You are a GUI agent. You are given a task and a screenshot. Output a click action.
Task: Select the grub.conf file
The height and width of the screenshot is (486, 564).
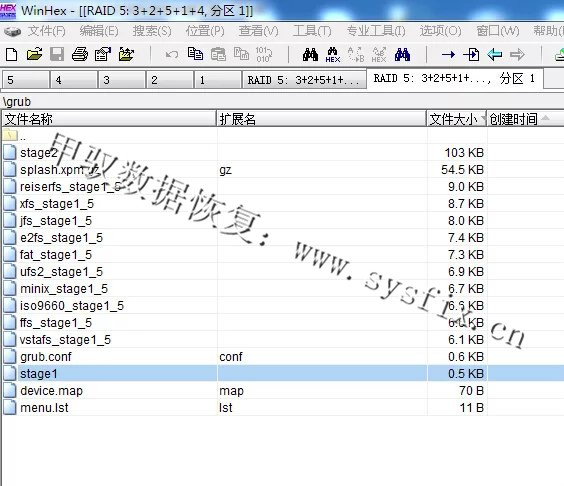click(x=46, y=356)
